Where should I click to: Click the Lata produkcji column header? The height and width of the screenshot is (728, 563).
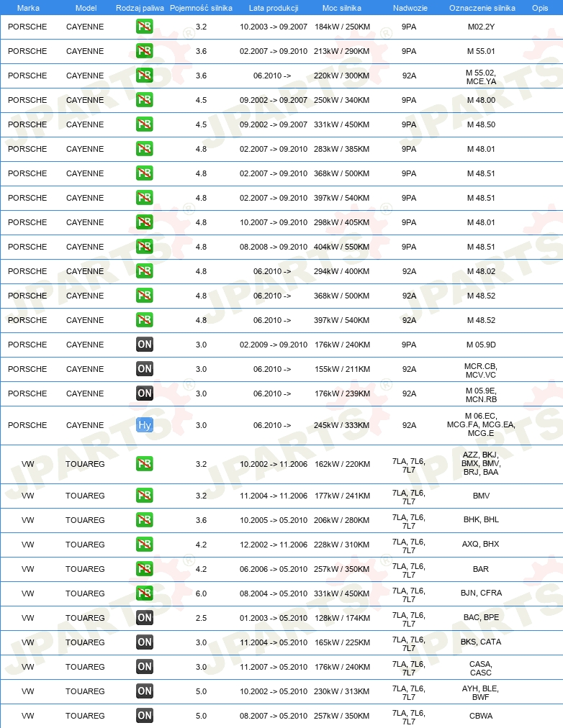274,8
